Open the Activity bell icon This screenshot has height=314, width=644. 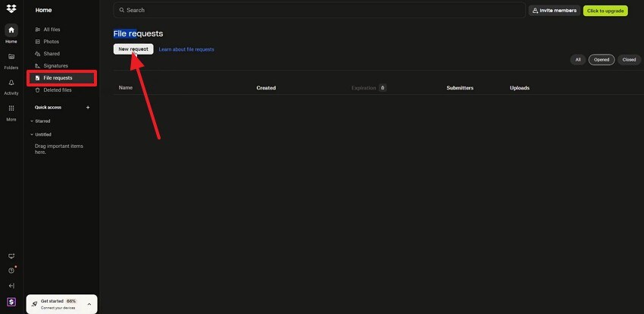pos(11,83)
